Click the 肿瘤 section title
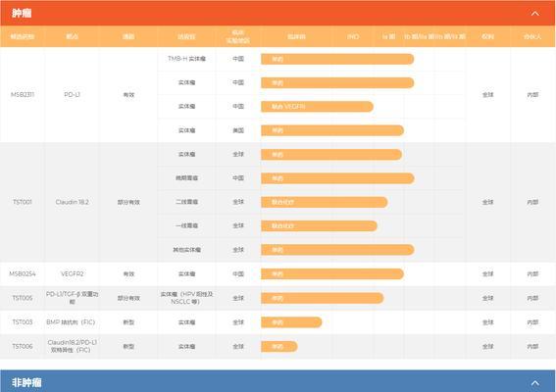The width and height of the screenshot is (556, 392). point(22,14)
